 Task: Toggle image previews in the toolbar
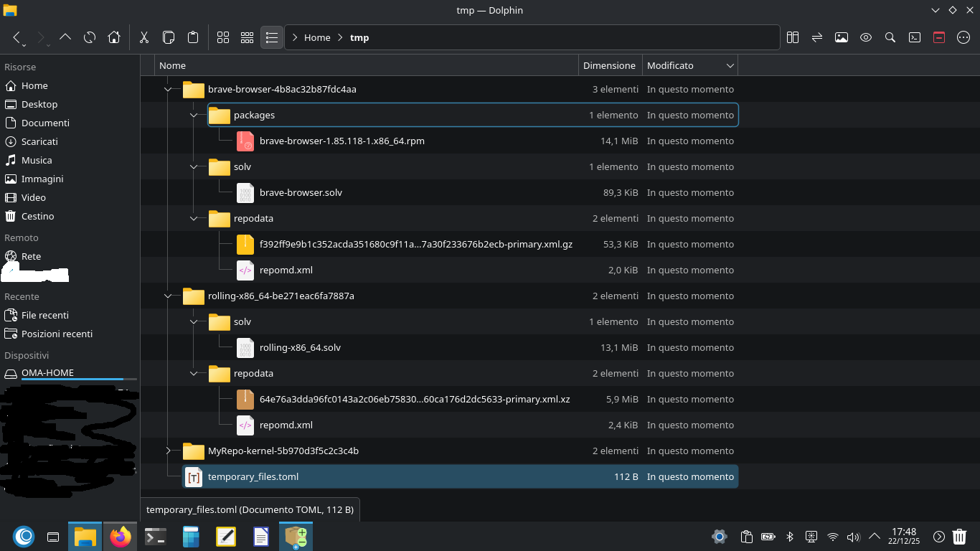(842, 37)
